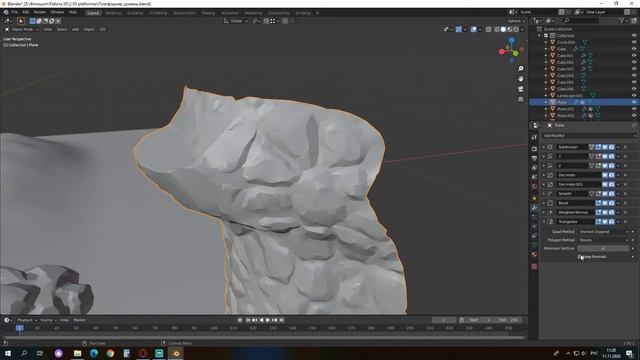Open the Texture properties tab icon
The image size is (640, 360).
tap(534, 267)
